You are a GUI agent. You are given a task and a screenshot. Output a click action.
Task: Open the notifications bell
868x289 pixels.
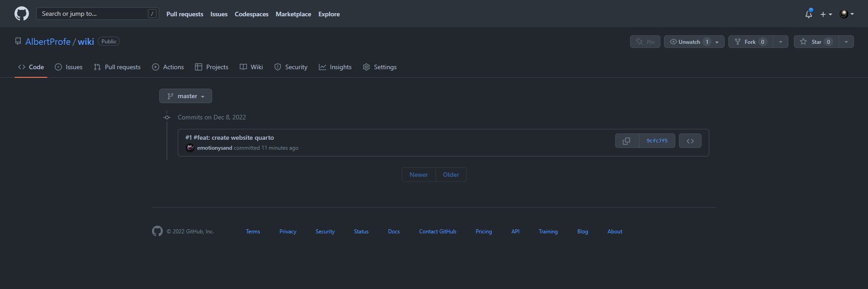(809, 14)
